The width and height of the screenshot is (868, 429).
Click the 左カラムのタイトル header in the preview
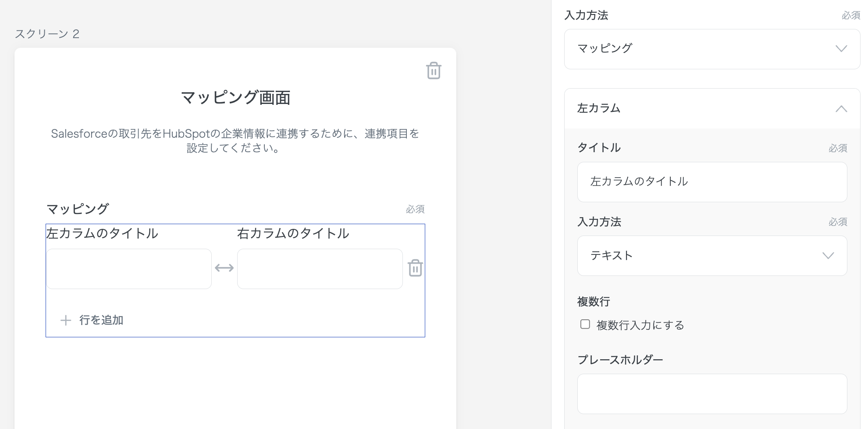point(102,233)
